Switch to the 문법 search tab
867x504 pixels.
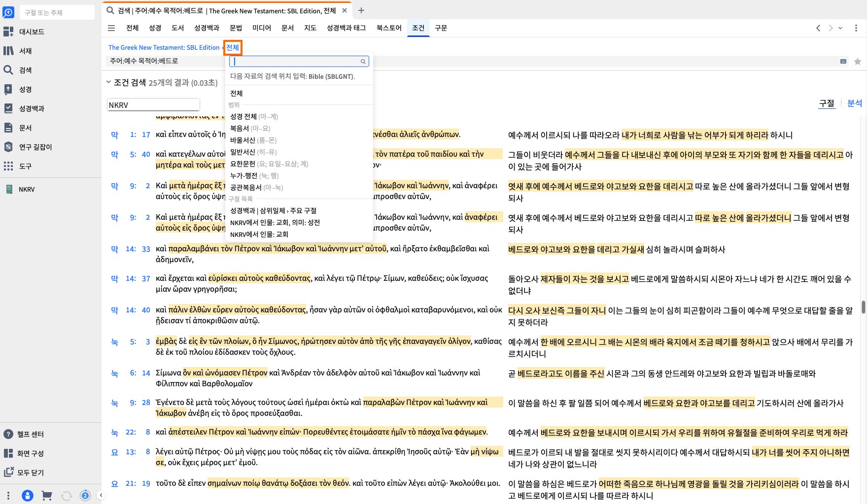236,28
